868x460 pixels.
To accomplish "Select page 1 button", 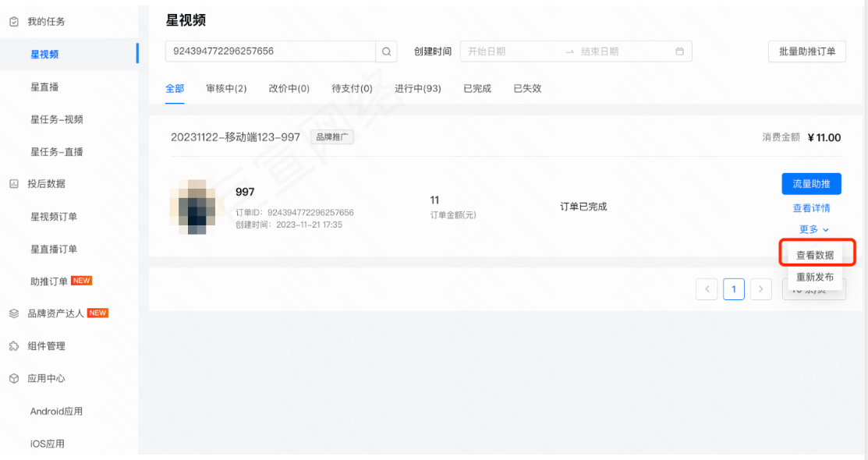I will [734, 289].
